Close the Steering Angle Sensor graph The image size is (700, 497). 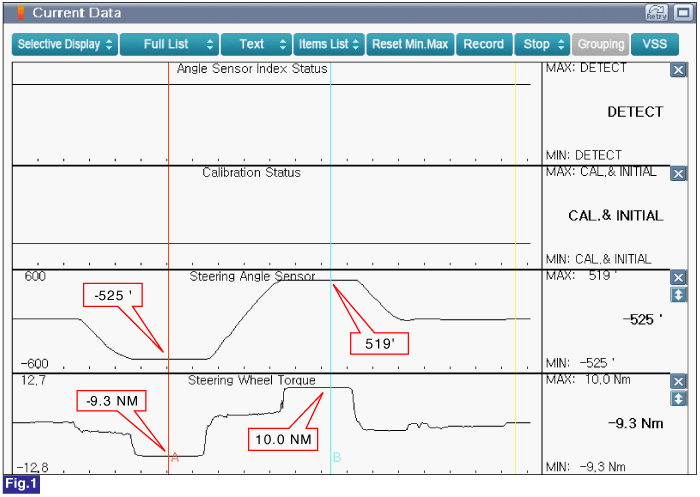[678, 278]
